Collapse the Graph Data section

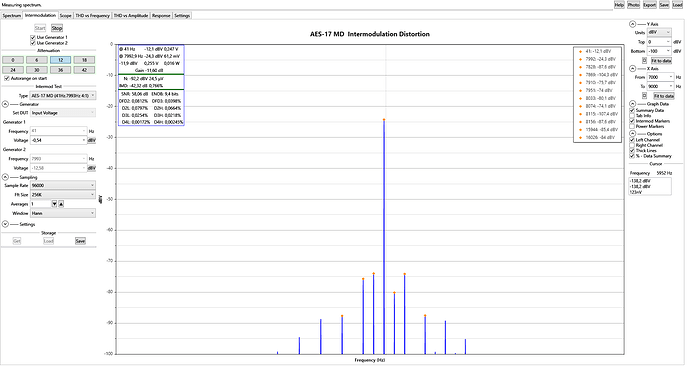[x=632, y=104]
